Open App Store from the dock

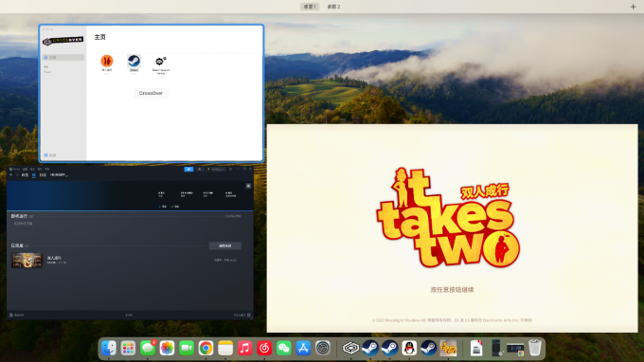click(x=303, y=348)
